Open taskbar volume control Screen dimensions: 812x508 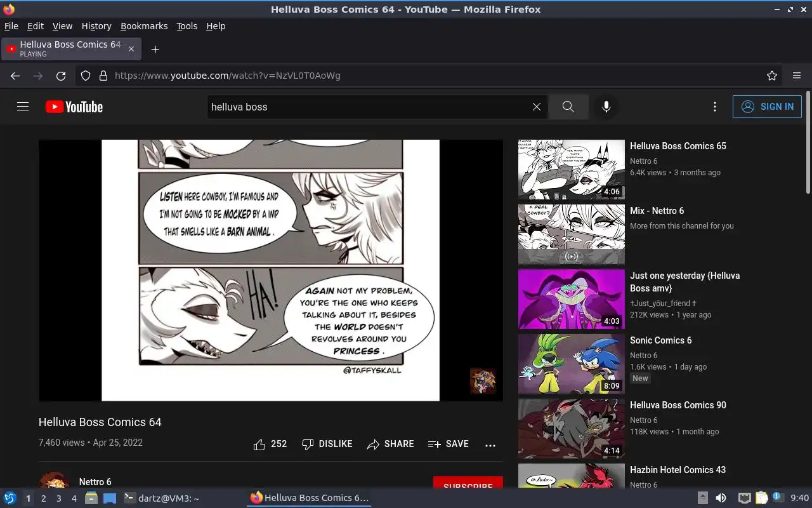click(x=721, y=498)
